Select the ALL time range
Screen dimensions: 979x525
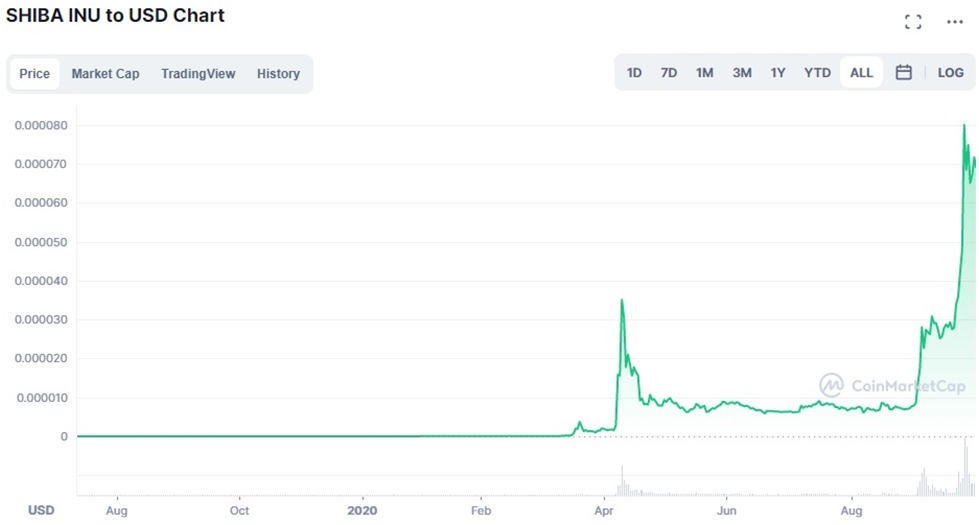861,72
